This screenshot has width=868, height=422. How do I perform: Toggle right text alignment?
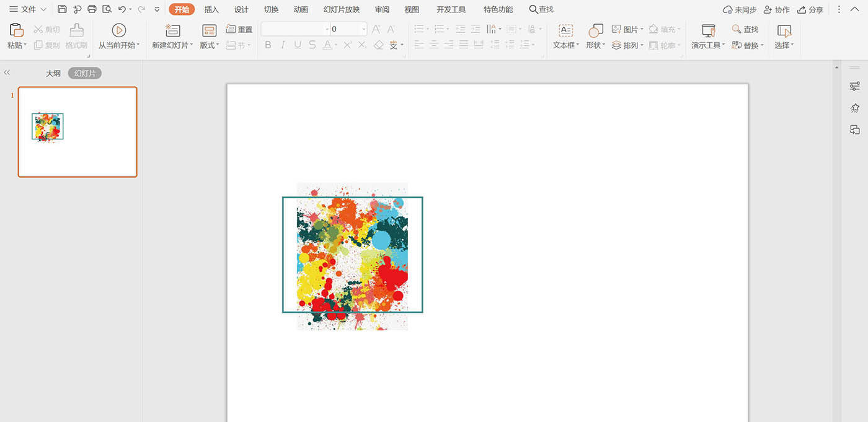tap(449, 45)
